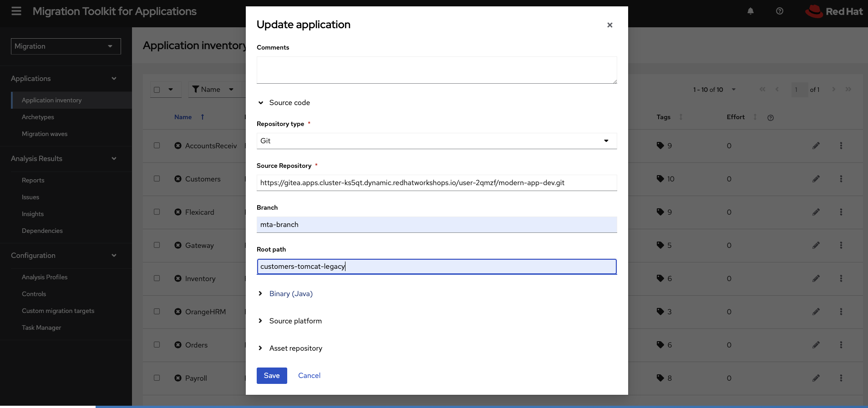Open the hamburger navigation menu
Viewport: 868px width, 408px height.
(x=16, y=11)
